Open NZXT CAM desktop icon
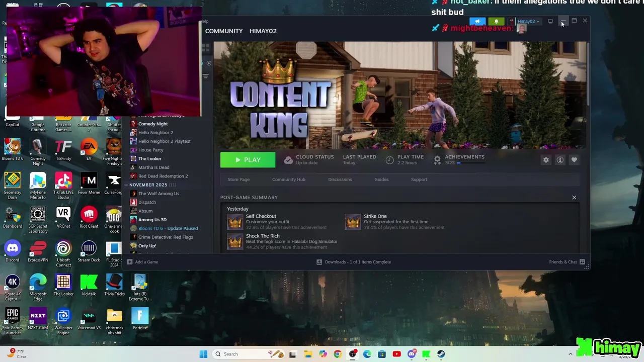Viewport: 644px width, 362px height. pos(38,319)
